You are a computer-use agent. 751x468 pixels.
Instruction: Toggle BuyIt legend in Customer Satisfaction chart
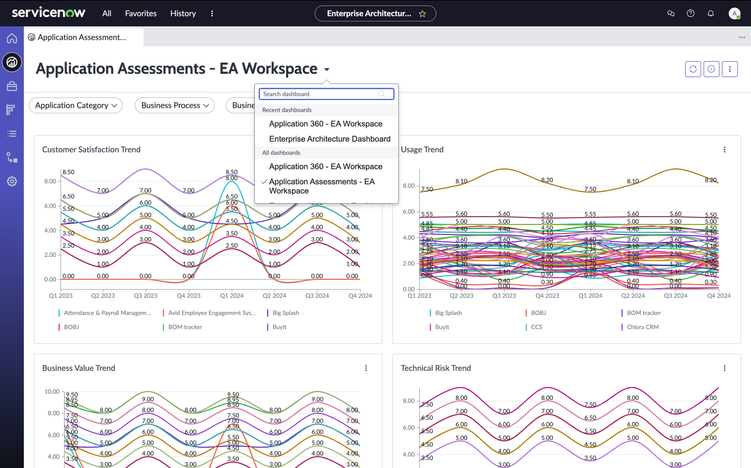pyautogui.click(x=277, y=327)
